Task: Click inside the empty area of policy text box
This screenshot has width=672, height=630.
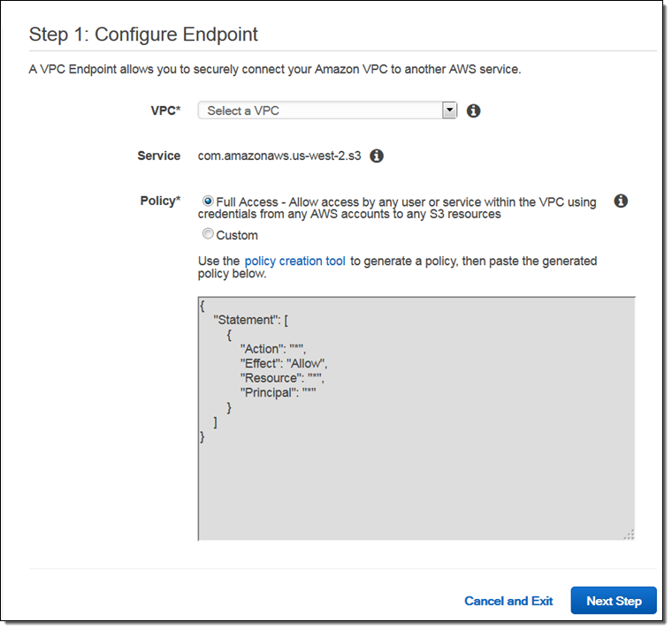Action: [416, 486]
